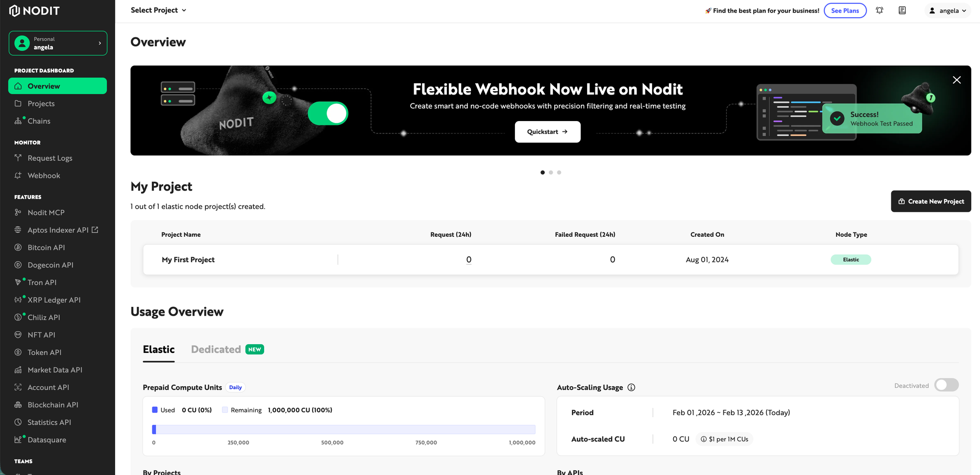Click the Webhook sidebar icon
Viewport: 980px width, 475px height.
(18, 175)
